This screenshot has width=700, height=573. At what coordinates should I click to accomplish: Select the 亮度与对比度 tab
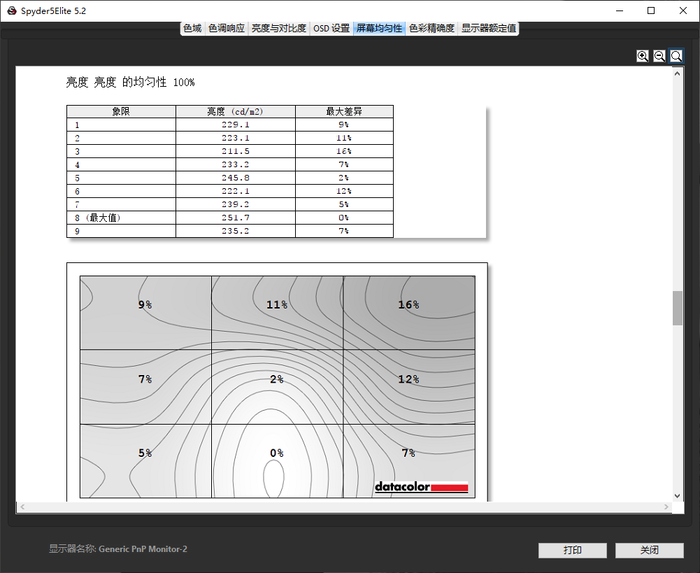[x=279, y=28]
